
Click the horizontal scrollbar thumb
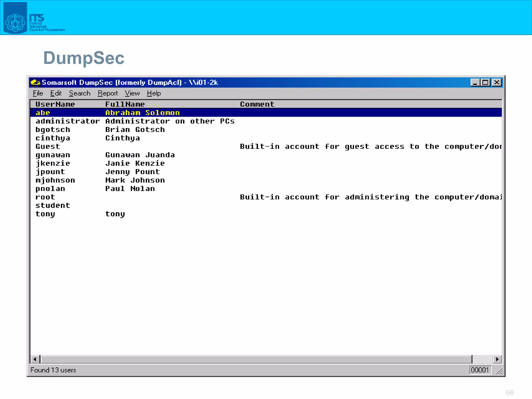256,359
